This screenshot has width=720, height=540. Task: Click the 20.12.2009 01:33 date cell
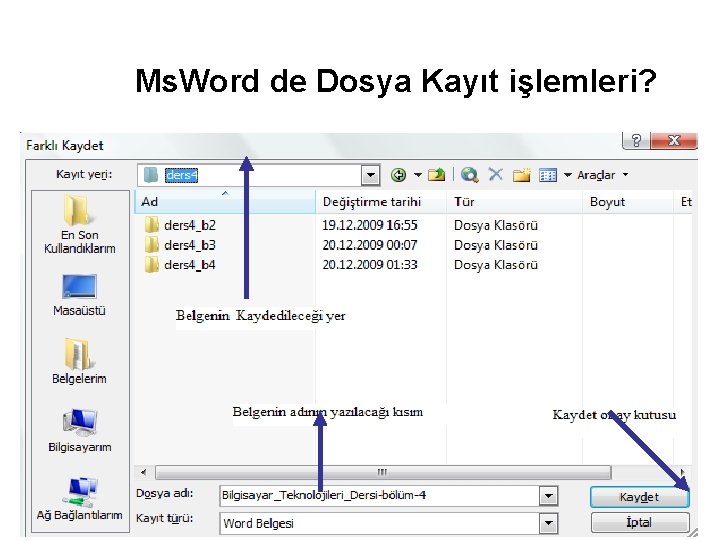370,265
